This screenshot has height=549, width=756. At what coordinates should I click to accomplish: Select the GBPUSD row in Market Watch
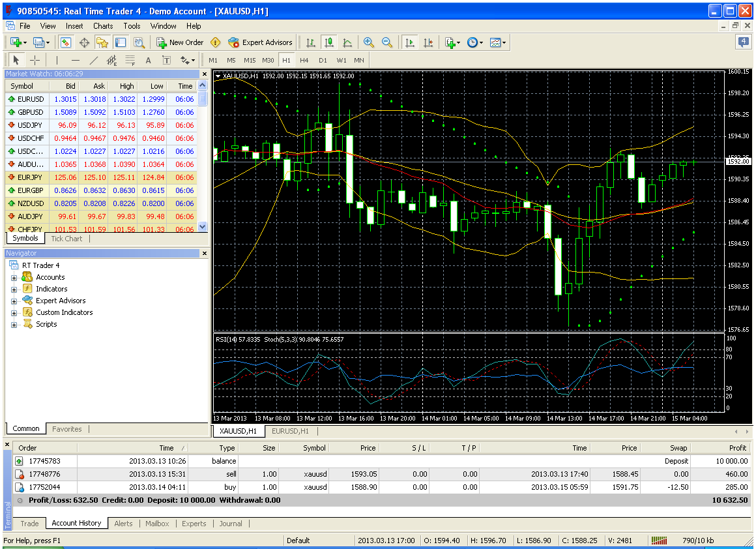coord(101,112)
